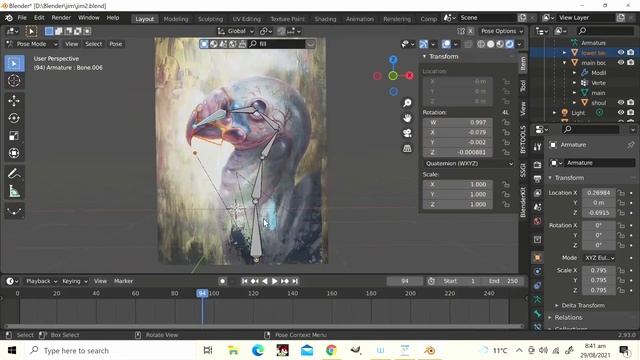640x360 pixels.
Task: Open the File menu
Action: [22, 18]
